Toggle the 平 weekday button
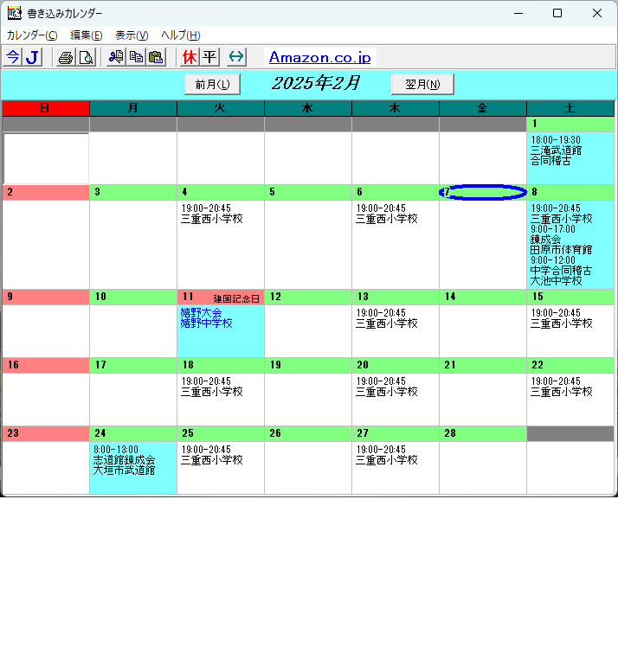This screenshot has height=672, width=618. tap(209, 57)
